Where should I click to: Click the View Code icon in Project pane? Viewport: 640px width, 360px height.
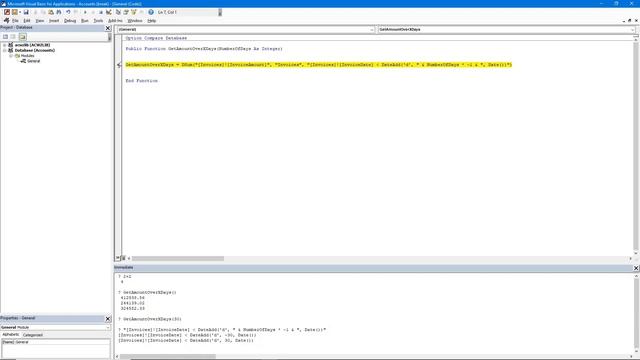(x=5, y=37)
